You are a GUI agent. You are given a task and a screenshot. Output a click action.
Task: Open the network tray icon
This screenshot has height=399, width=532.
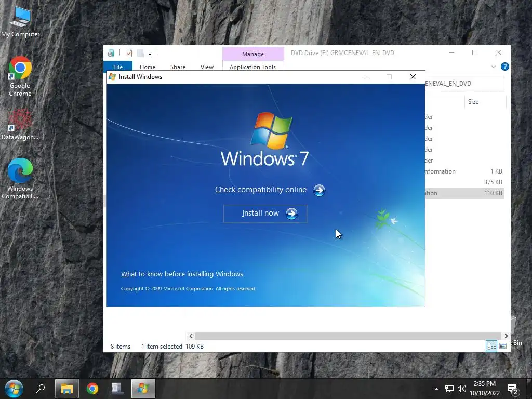449,389
